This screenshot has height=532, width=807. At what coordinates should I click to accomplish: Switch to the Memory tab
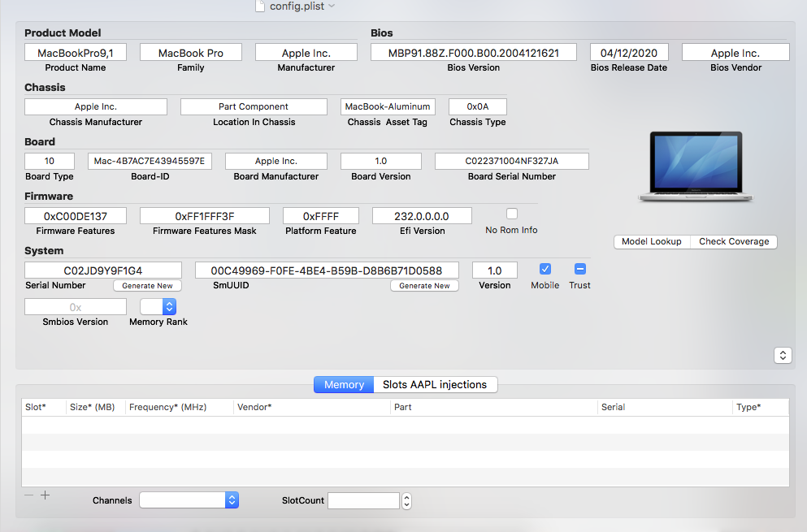[344, 385]
